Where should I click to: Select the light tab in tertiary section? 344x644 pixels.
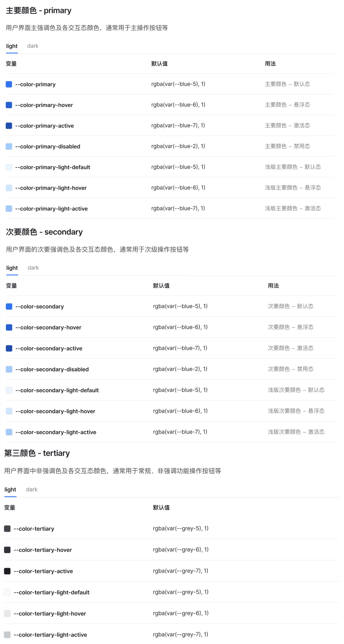point(10,489)
